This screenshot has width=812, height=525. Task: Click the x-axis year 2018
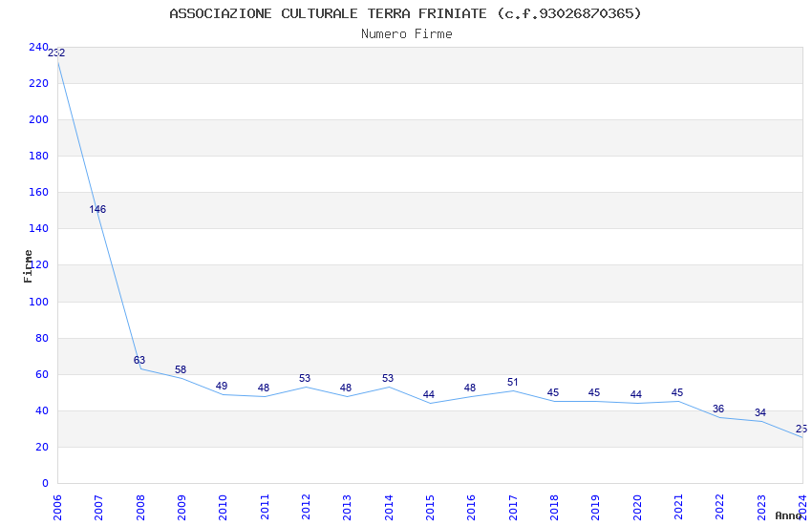554,508
